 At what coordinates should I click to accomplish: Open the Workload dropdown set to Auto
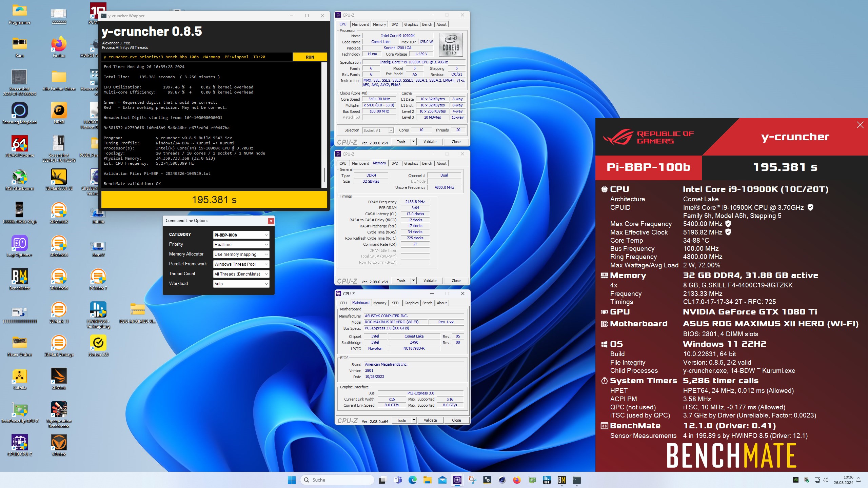click(x=241, y=284)
